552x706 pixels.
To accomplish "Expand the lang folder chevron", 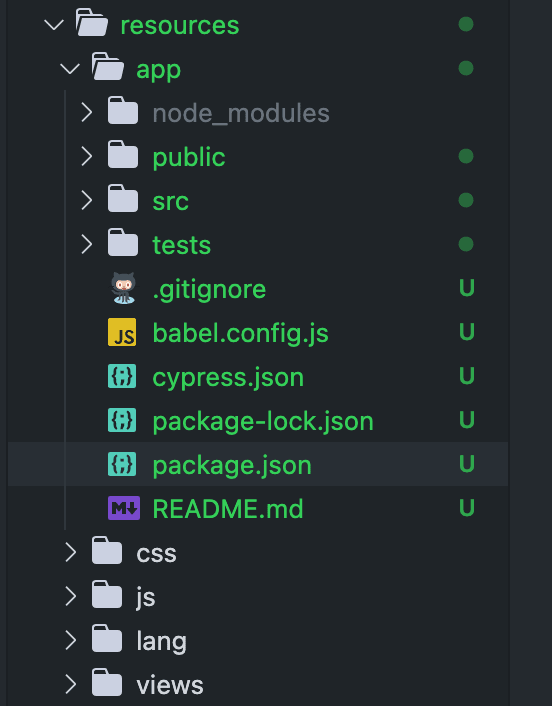I will click(71, 640).
